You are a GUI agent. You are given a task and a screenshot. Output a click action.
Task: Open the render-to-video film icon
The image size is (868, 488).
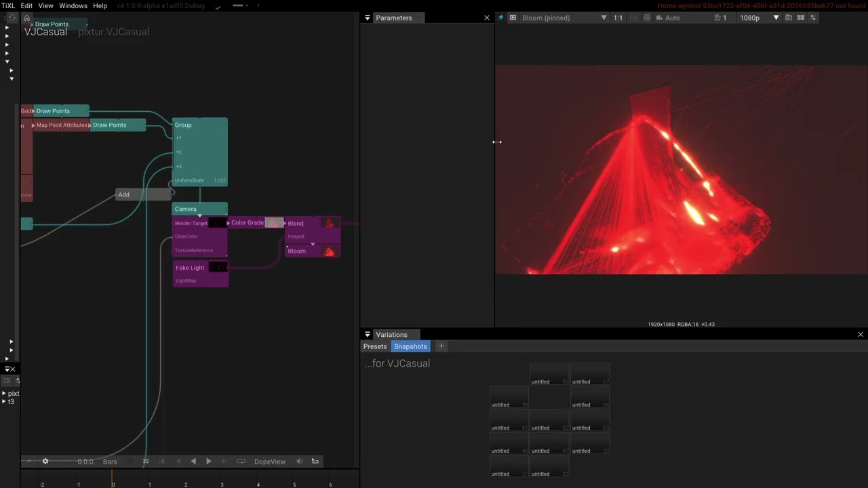tap(801, 18)
